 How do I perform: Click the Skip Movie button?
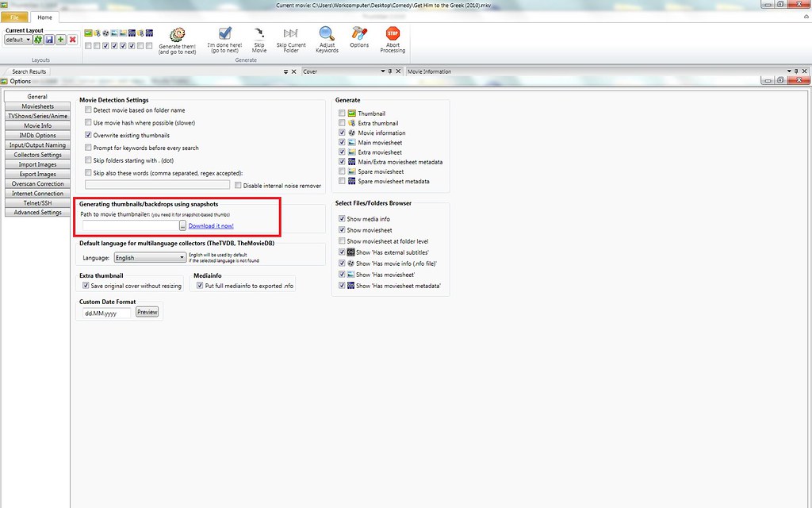pos(259,40)
